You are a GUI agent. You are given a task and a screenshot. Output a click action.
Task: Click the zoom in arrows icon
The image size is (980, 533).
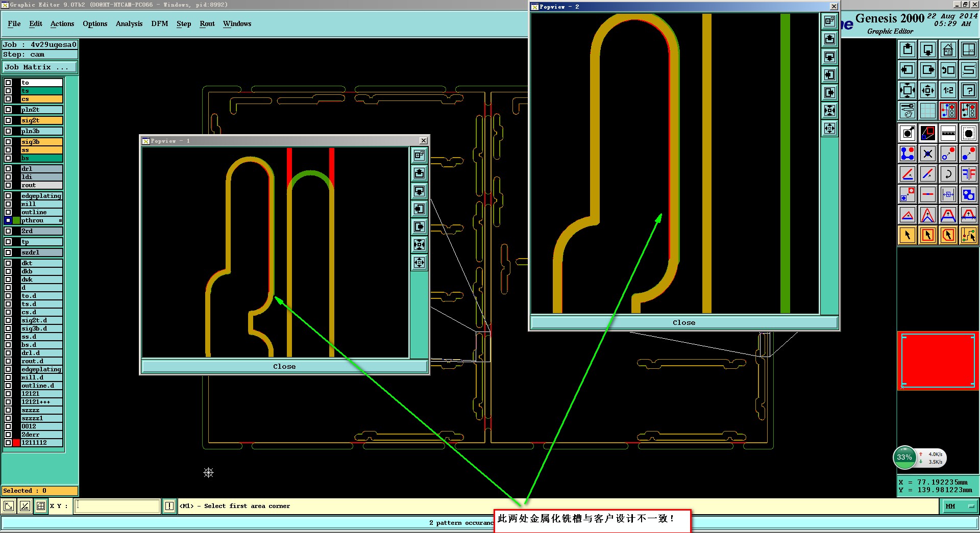907,90
